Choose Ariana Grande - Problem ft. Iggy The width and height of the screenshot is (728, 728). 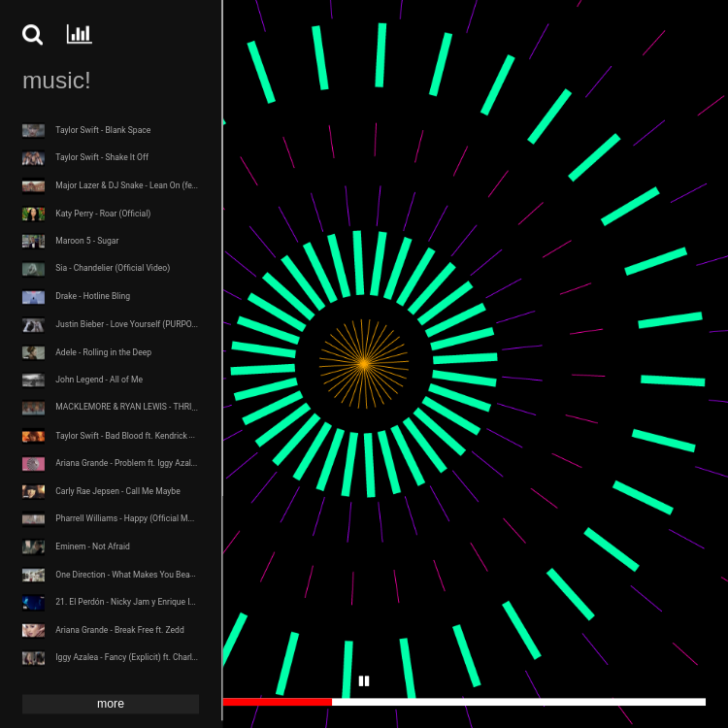(126, 463)
